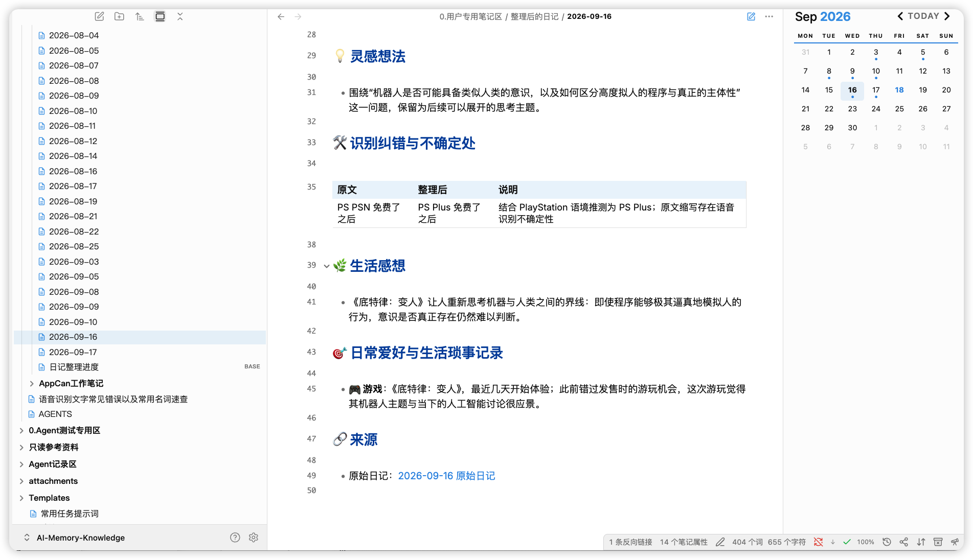
Task: Navigate forward to next note
Action: tap(298, 16)
